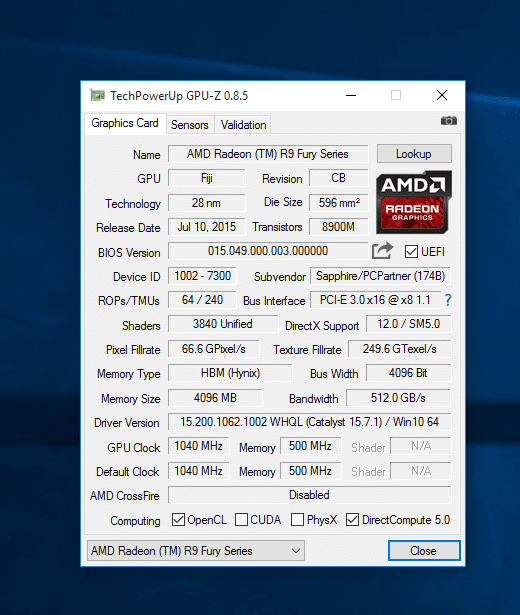Viewport: 520px width, 615px height.
Task: Enable the PhysX checkbox
Action: pos(297,520)
